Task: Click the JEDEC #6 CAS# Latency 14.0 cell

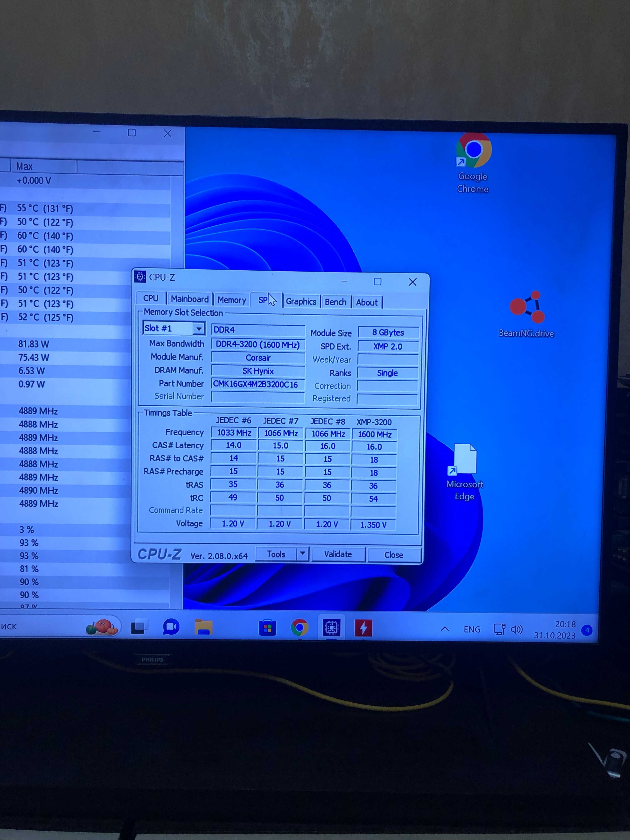Action: tap(233, 445)
